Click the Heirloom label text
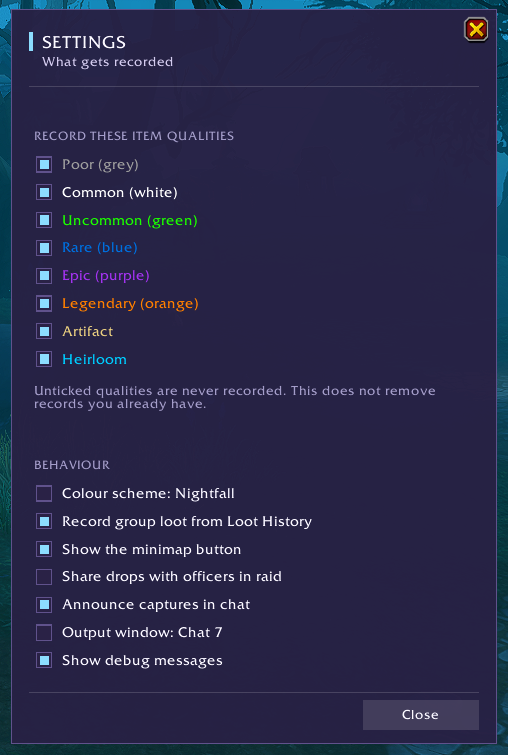The image size is (508, 755). click(94, 359)
